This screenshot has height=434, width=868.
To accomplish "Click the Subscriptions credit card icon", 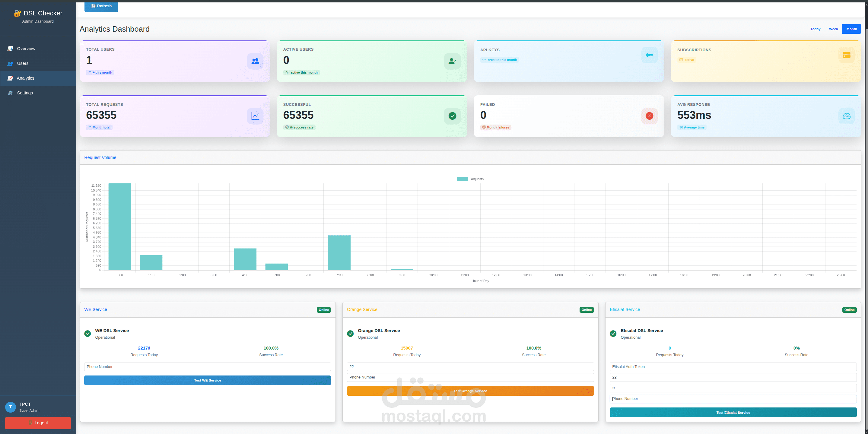I will [847, 55].
